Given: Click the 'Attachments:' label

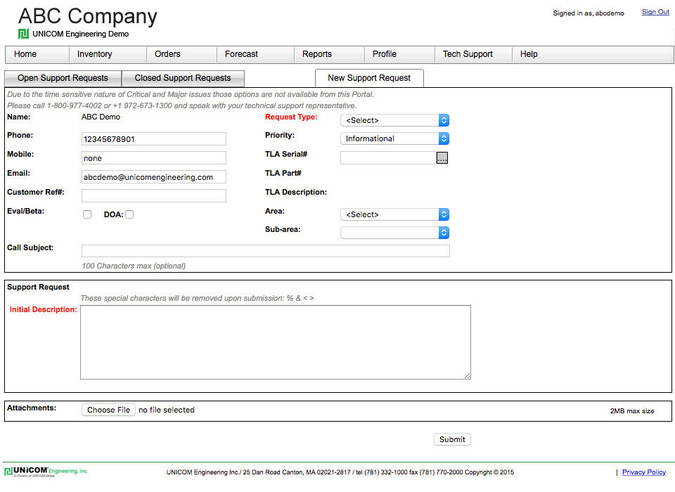Looking at the screenshot, I should point(31,408).
